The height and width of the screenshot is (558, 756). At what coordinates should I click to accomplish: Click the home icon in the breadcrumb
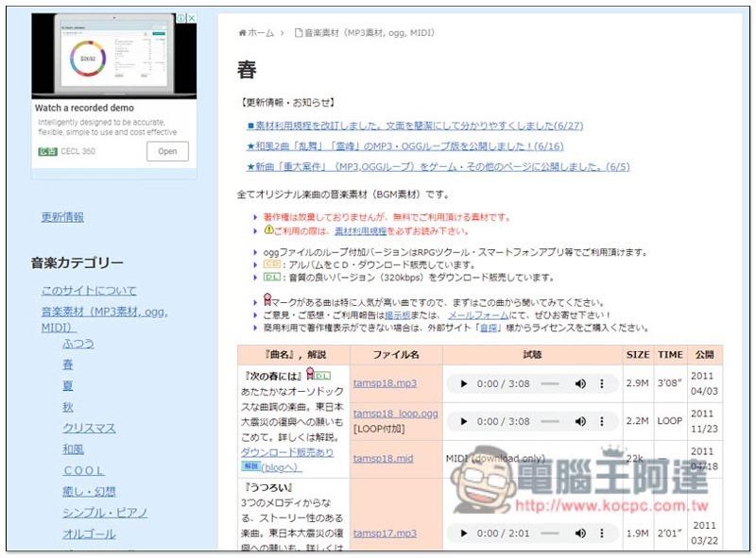(x=243, y=33)
